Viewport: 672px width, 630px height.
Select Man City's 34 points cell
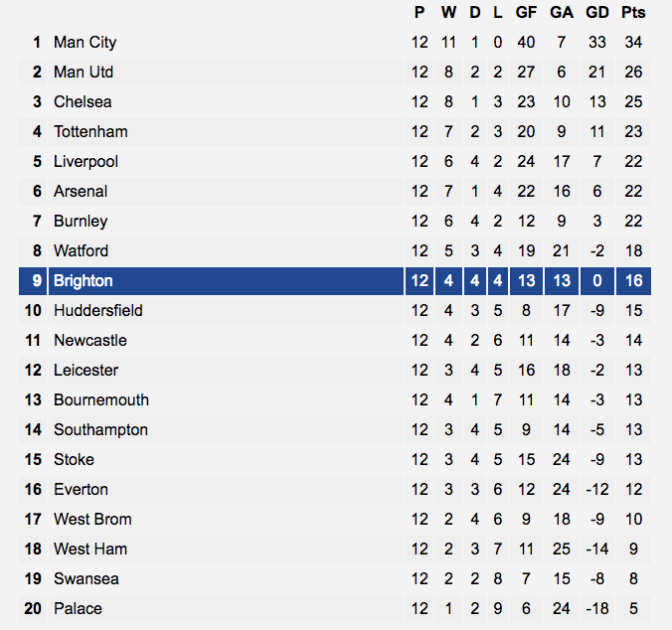[x=633, y=43]
